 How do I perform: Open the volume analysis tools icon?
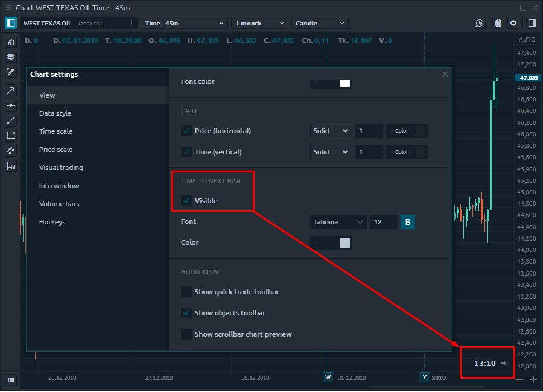coord(480,23)
